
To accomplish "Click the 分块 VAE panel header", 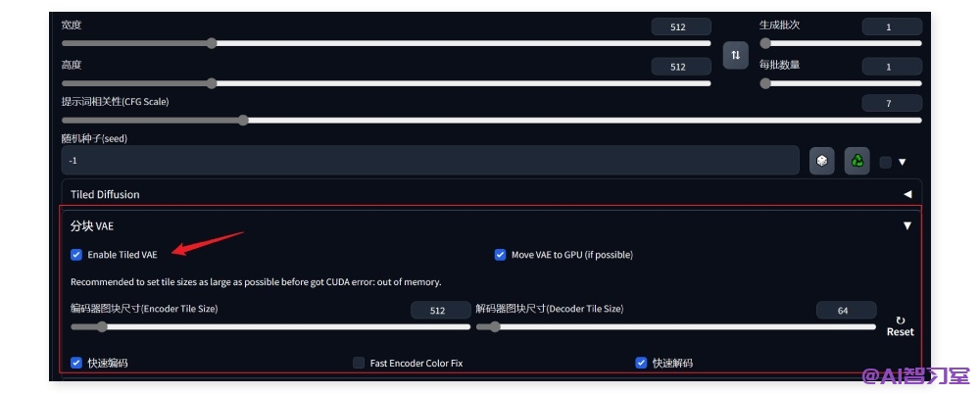I will [x=491, y=225].
